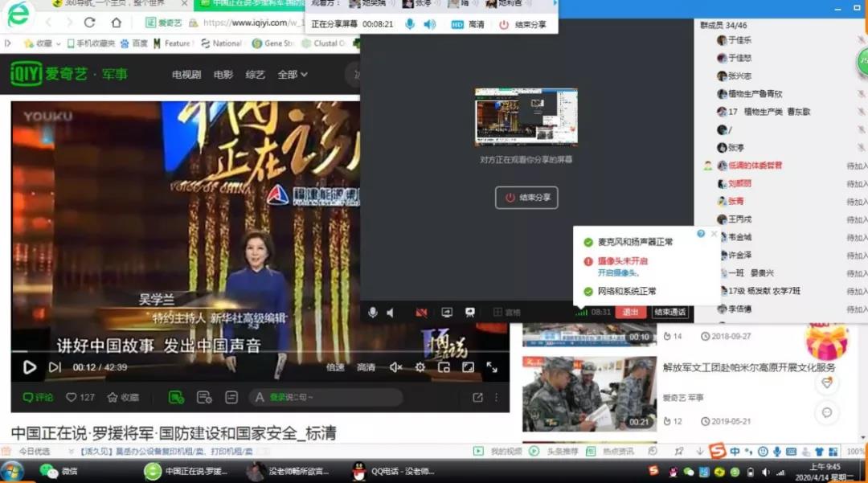
Task: Toggle the microphone in screen share toolbar
Action: (x=410, y=25)
